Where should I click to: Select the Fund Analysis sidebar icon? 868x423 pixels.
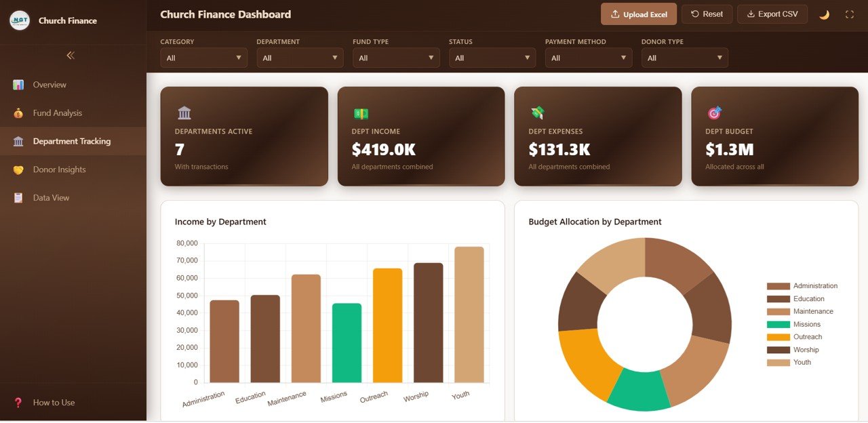tap(18, 113)
